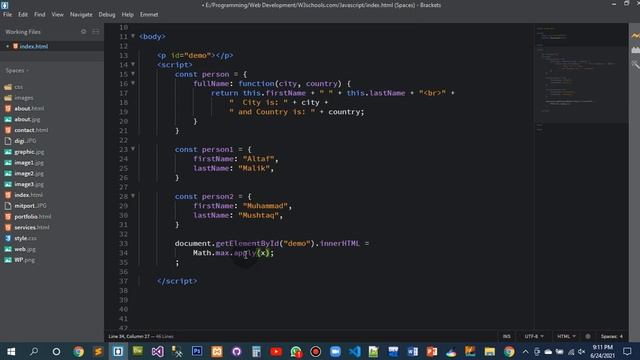Open contact.html in the file tree
Screen dimensions: 640x360
[31, 130]
